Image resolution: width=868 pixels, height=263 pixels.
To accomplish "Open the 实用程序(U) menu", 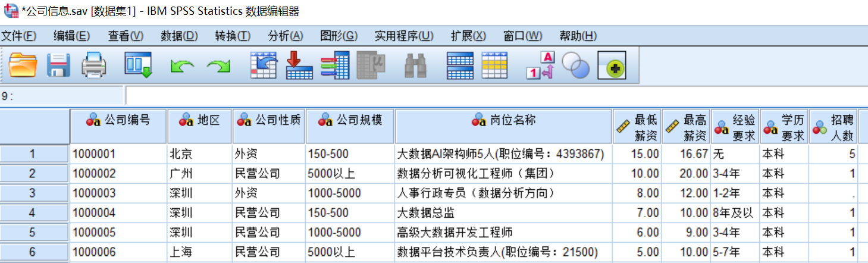I will click(x=404, y=36).
